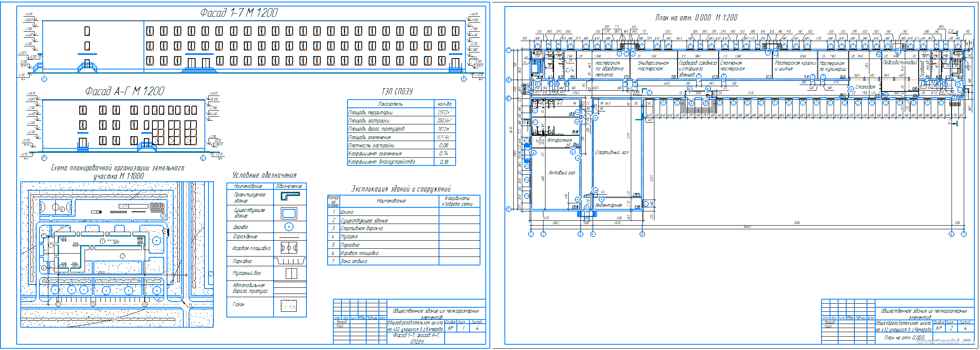The image size is (980, 350).
Task: Click the value '0,08' in the ТЭП table
Action: 444,145
